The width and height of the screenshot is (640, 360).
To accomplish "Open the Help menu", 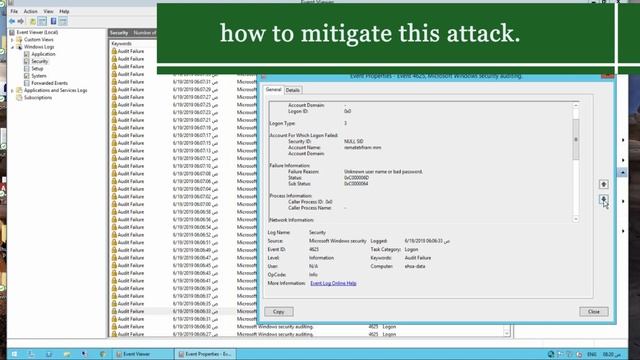I will point(64,11).
